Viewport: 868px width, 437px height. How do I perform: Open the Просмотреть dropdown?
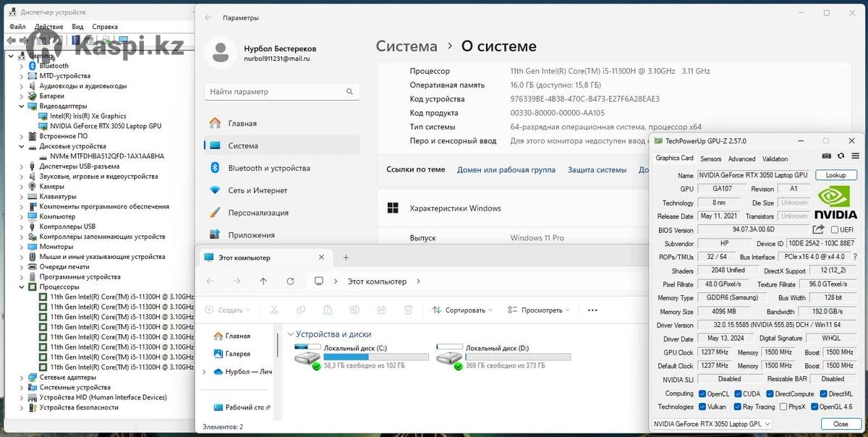(540, 310)
